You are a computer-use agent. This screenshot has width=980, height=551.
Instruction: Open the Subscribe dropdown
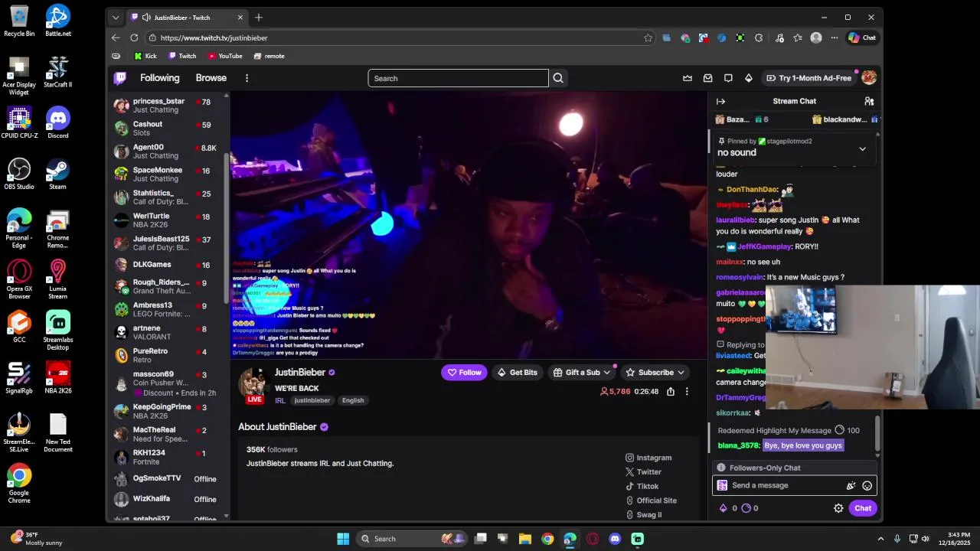point(655,373)
